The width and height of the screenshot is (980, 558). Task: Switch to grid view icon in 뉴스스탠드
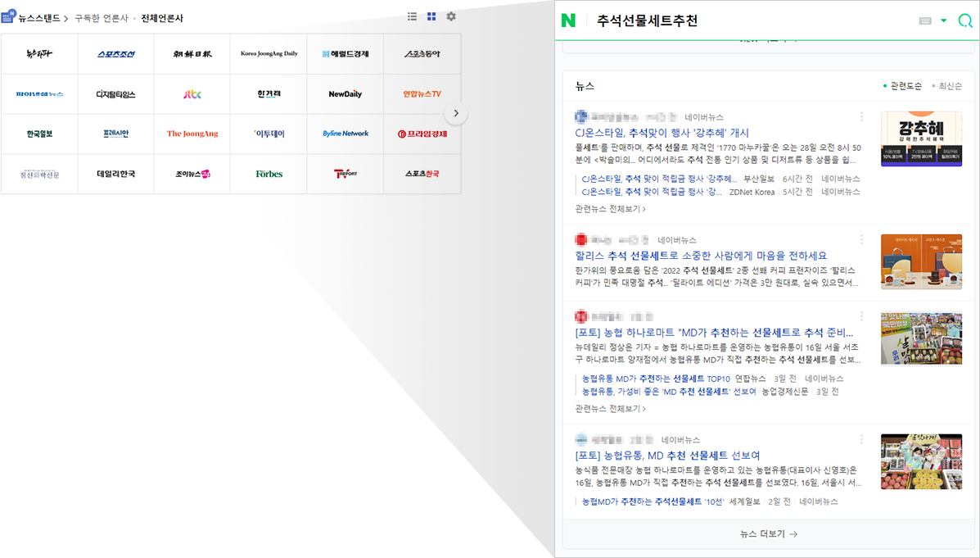[431, 16]
